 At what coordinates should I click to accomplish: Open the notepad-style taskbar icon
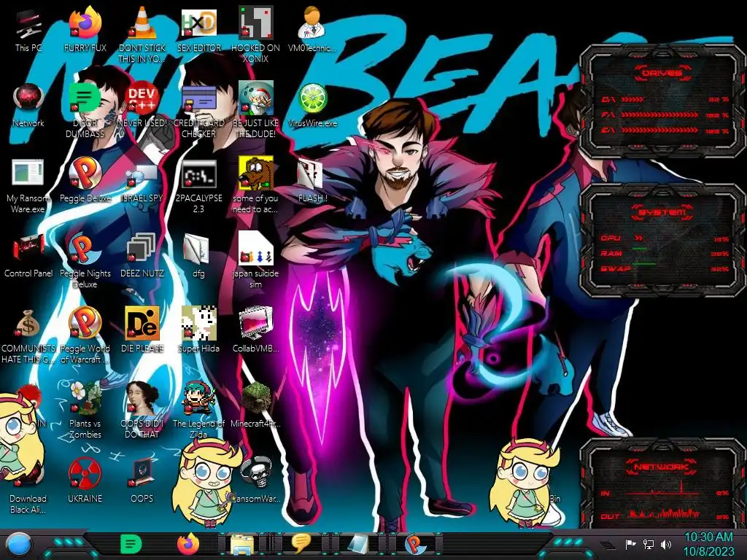tap(357, 544)
